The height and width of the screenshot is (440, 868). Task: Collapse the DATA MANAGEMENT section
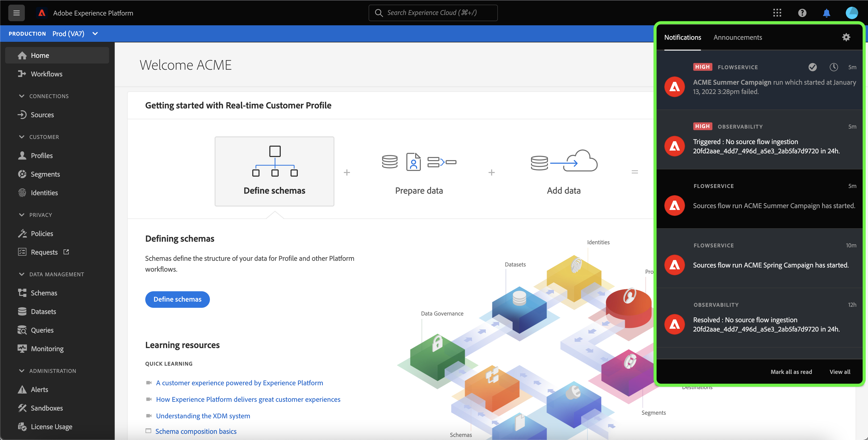coord(22,274)
